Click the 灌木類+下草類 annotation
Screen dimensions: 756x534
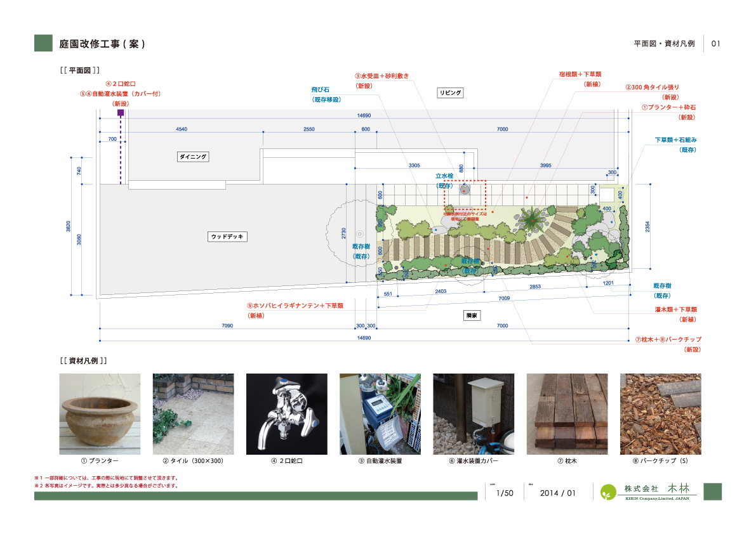coord(676,309)
